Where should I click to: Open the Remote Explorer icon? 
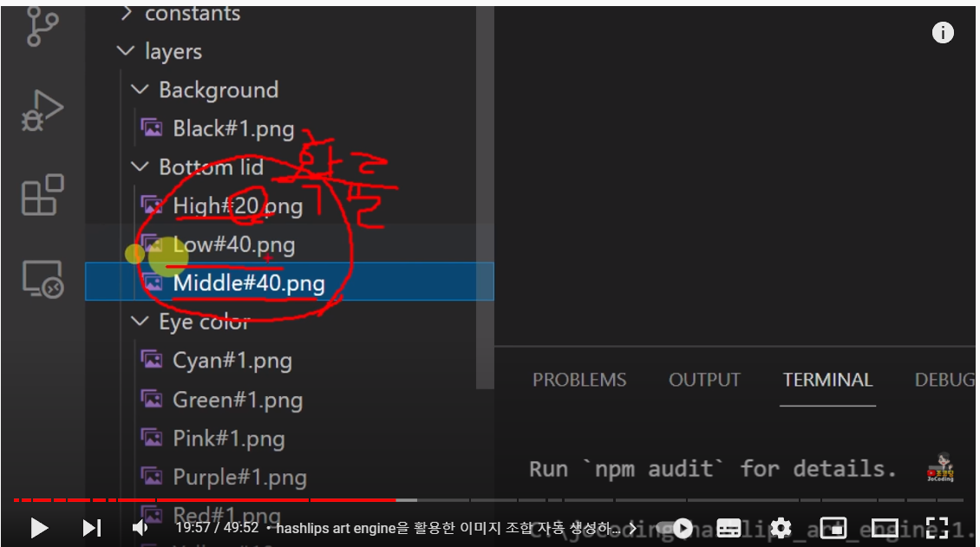(42, 279)
